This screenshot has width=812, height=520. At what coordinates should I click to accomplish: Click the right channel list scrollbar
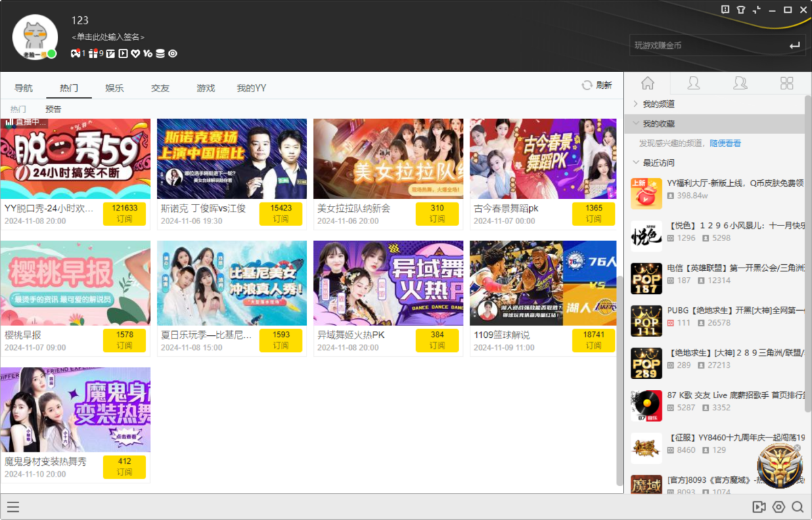[807, 251]
